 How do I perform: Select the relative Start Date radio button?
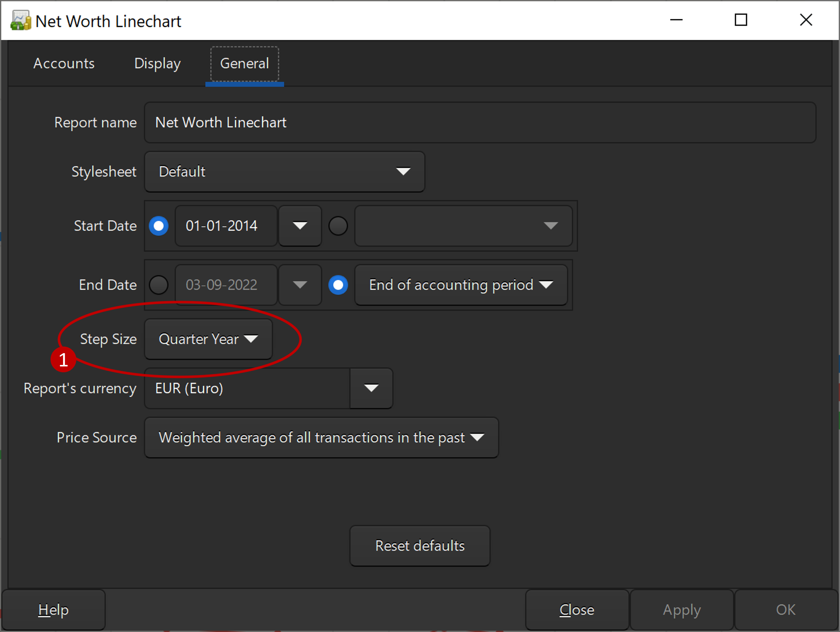tap(338, 226)
